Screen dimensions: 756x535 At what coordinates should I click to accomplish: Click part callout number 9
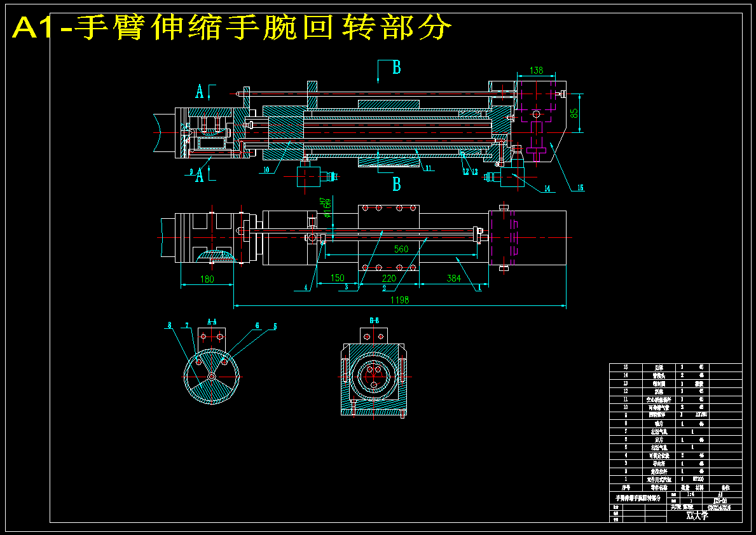[x=191, y=171]
